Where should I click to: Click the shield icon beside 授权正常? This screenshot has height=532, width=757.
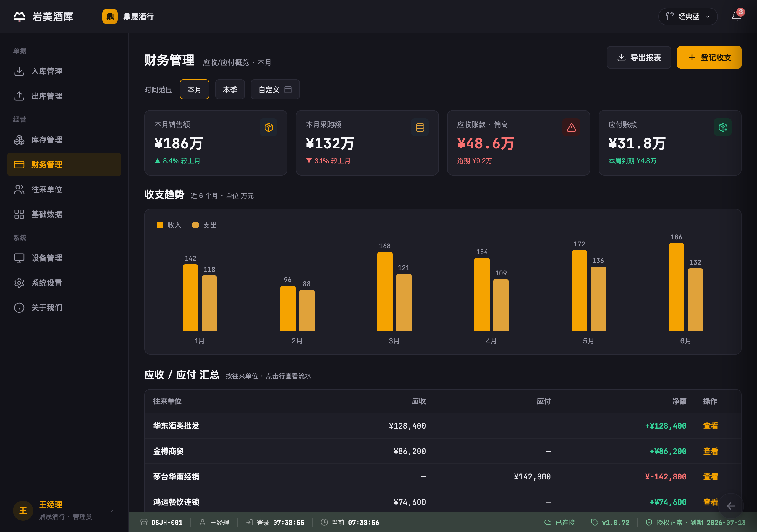(649, 522)
